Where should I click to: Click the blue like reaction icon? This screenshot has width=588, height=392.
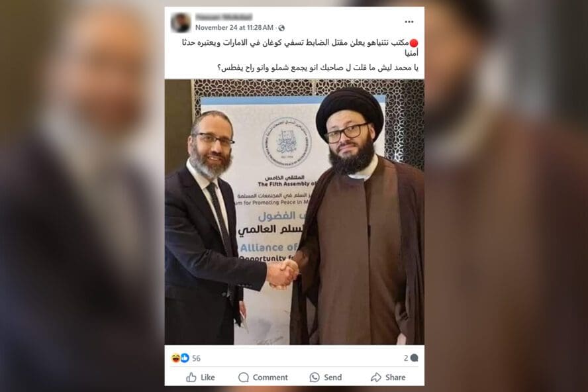185,358
